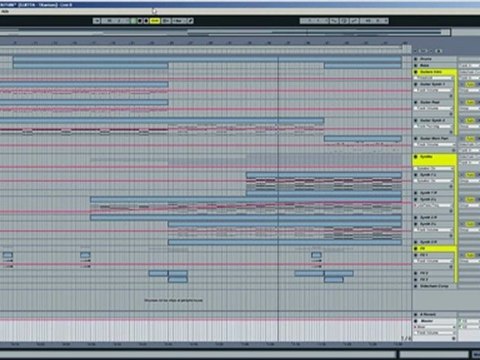
Task: Click the bottom time ruler
Action: pos(206,344)
